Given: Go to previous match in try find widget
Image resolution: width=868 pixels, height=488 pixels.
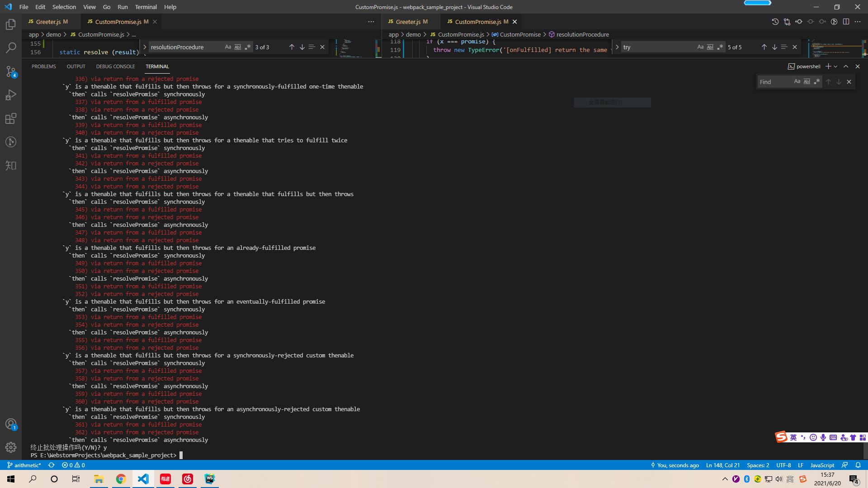Looking at the screenshot, I should [x=764, y=47].
